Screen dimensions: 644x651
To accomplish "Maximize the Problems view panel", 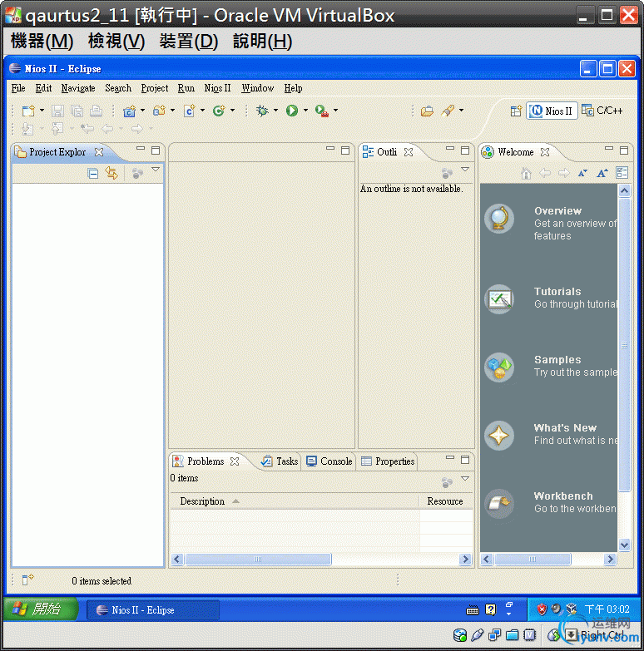I will 465,460.
